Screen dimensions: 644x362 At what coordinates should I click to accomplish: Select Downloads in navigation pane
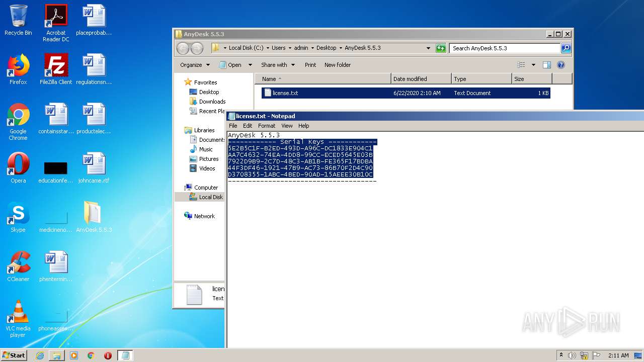click(x=207, y=102)
